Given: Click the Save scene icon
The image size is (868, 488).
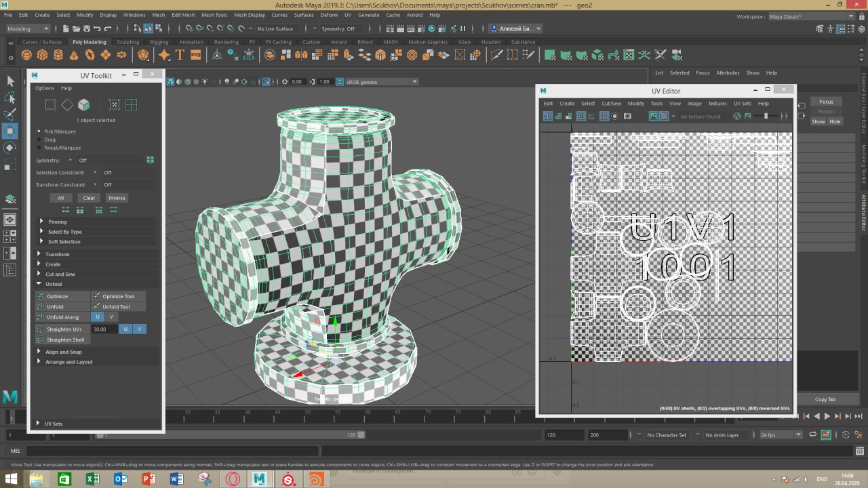Looking at the screenshot, I should point(86,28).
